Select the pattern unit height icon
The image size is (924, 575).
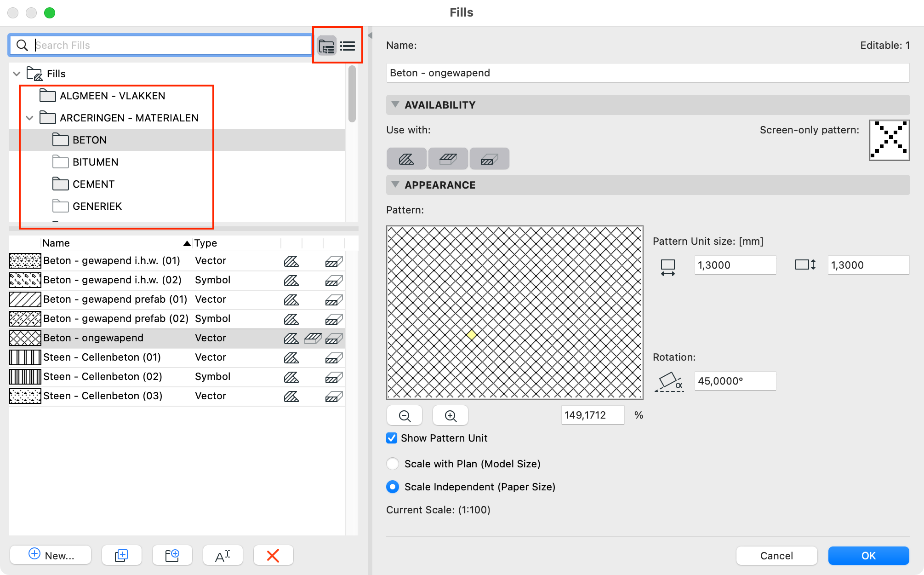tap(805, 264)
